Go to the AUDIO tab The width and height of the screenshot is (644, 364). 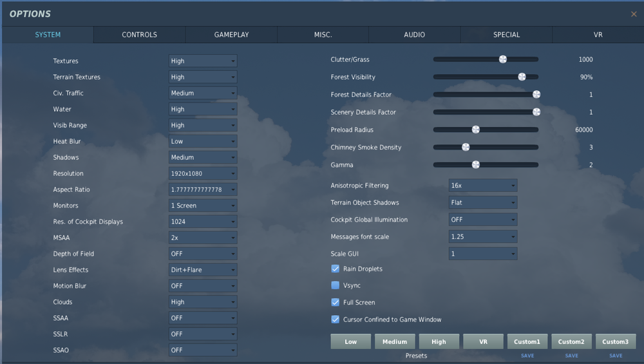pyautogui.click(x=414, y=35)
